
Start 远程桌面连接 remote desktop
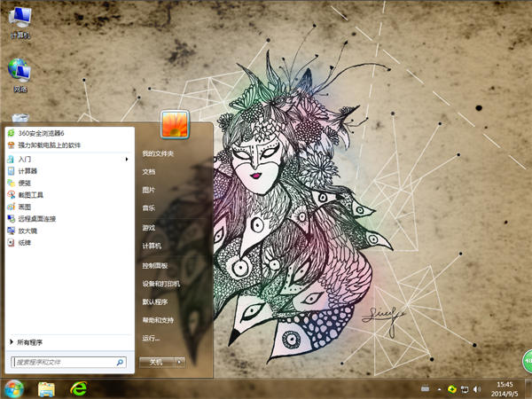point(36,218)
